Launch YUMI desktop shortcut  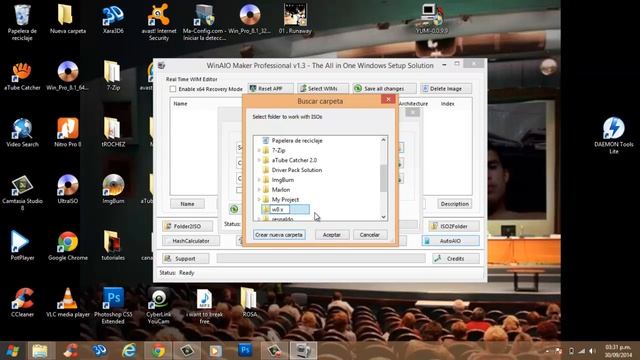point(431,19)
